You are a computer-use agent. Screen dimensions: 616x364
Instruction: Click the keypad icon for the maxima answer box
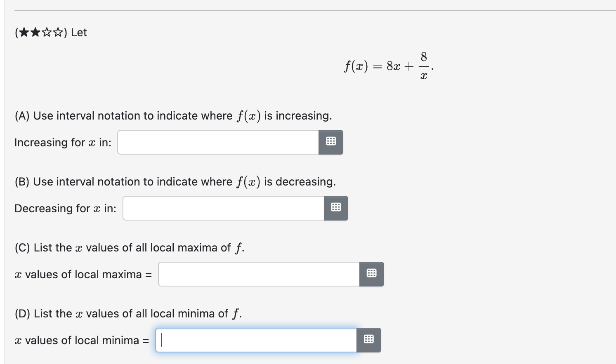371,274
